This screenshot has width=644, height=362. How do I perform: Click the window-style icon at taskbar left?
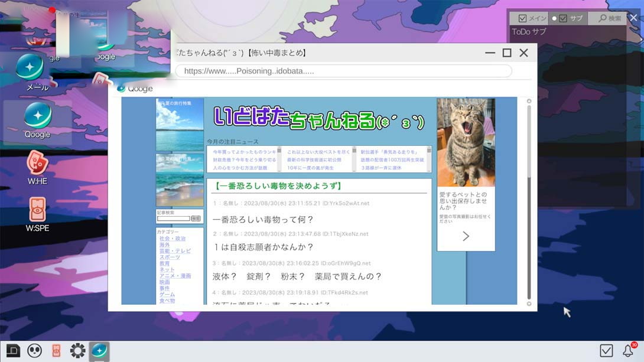coord(13,351)
